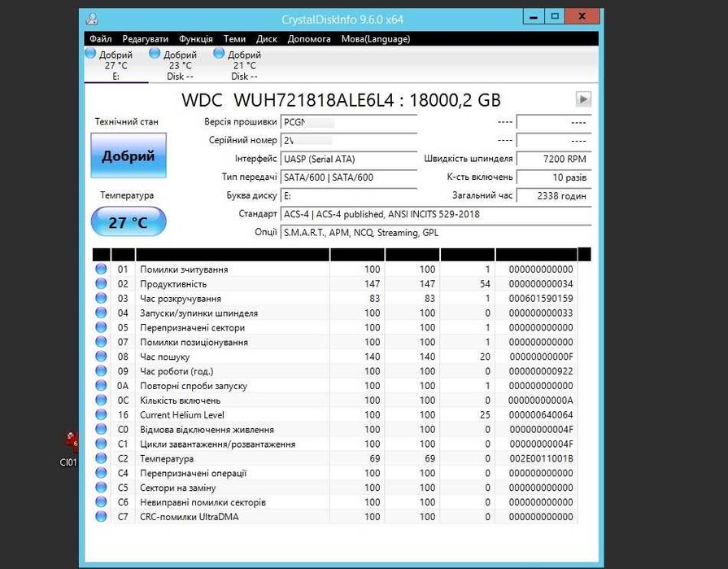Viewport: 728px width, 569px height.
Task: Click the S.M.A.R.T. options field
Action: 436,233
